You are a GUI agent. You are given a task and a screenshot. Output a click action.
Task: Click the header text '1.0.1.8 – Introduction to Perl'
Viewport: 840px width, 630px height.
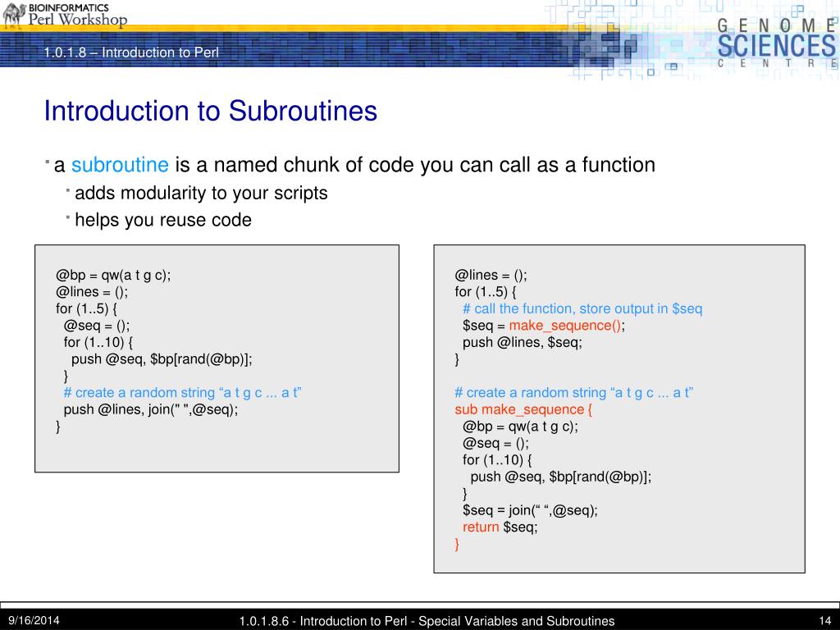tap(131, 52)
